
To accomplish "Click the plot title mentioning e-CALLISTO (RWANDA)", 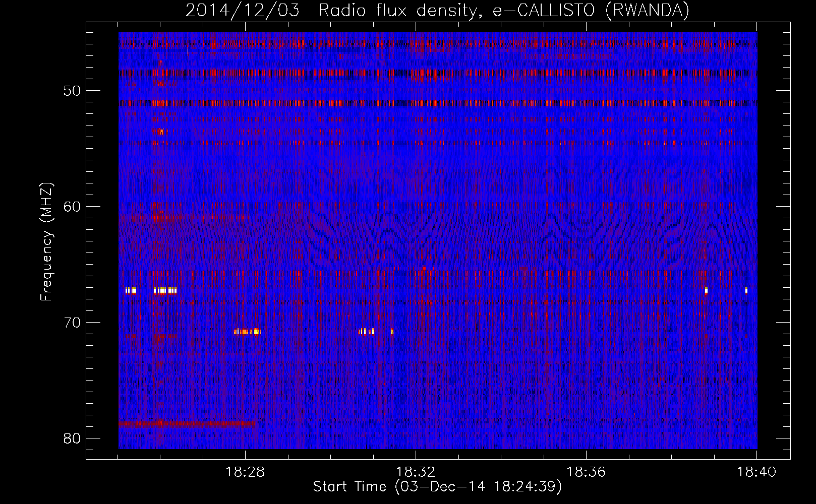I will point(437,11).
